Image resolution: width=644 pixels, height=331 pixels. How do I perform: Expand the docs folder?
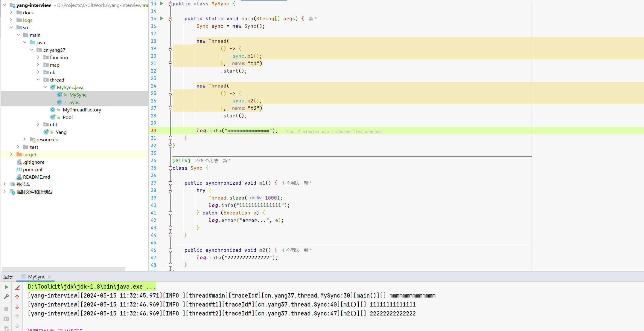tap(11, 13)
